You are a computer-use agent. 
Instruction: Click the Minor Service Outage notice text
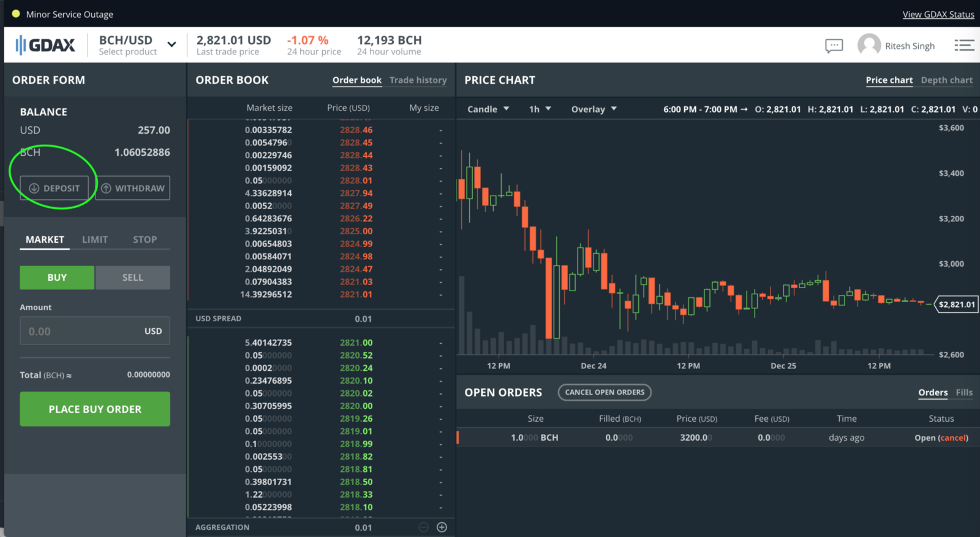(70, 14)
